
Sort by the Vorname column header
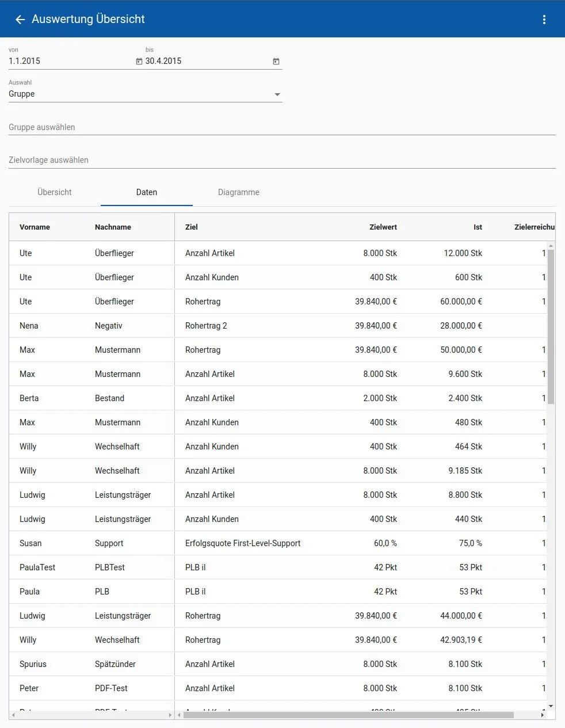coord(35,227)
